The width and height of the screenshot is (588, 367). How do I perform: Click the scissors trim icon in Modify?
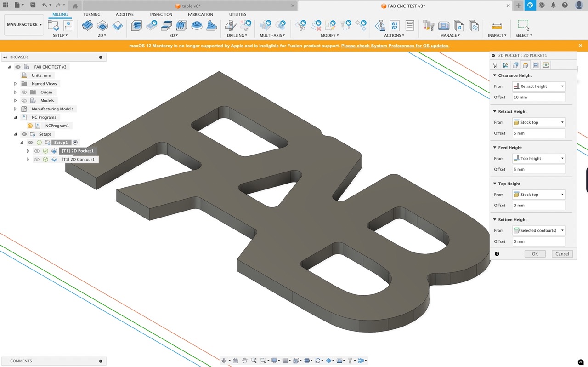click(301, 25)
